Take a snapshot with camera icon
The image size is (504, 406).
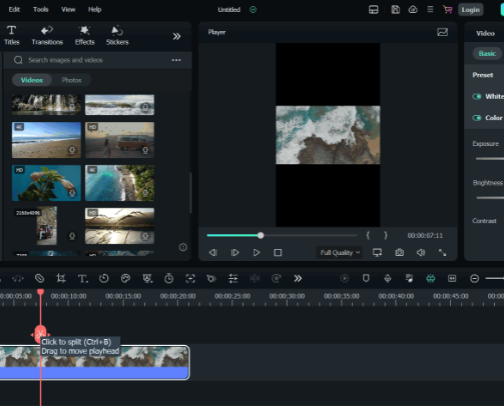tap(399, 253)
